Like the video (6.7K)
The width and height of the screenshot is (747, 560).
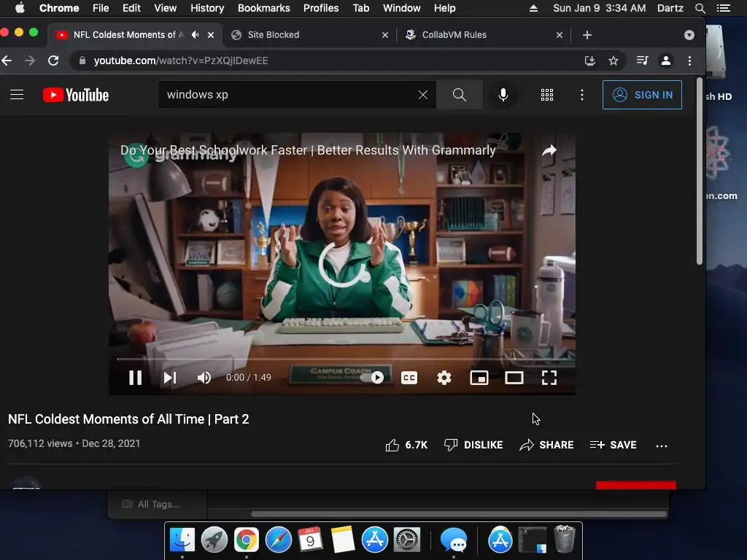[x=406, y=445]
